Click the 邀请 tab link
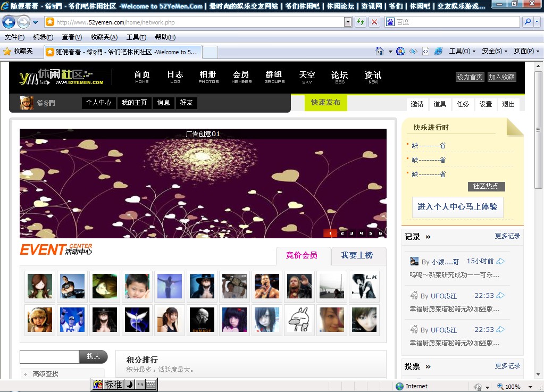This screenshot has height=392, width=544. point(417,104)
